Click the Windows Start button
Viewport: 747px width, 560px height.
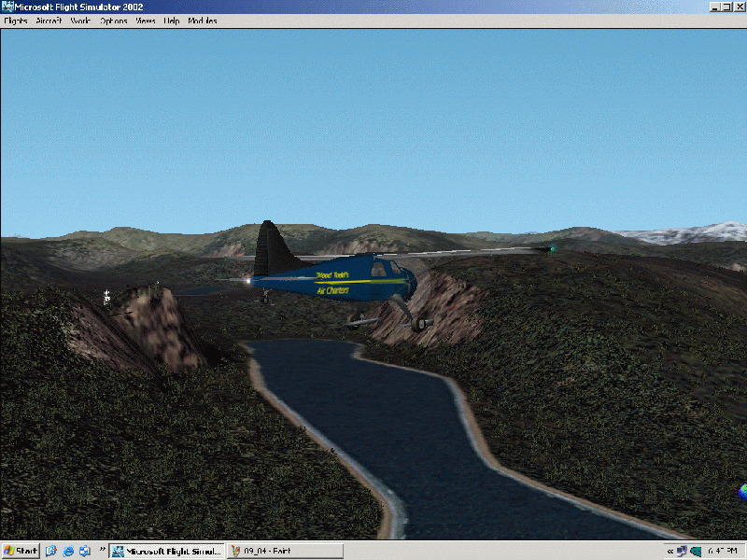21,551
